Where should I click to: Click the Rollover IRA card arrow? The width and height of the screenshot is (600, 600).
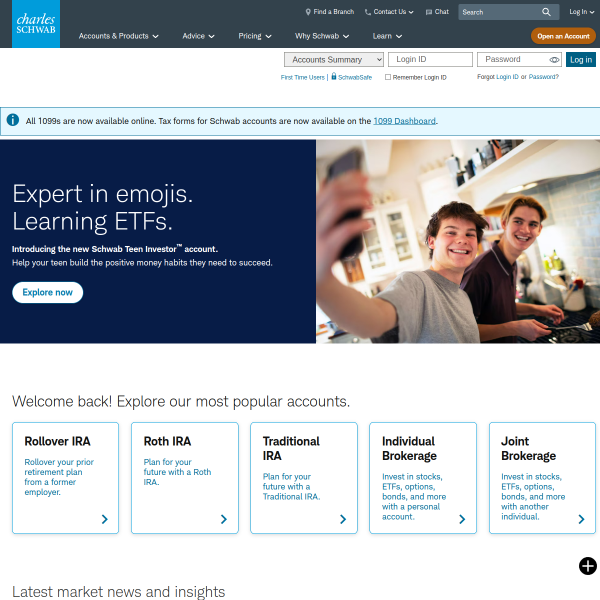click(104, 519)
